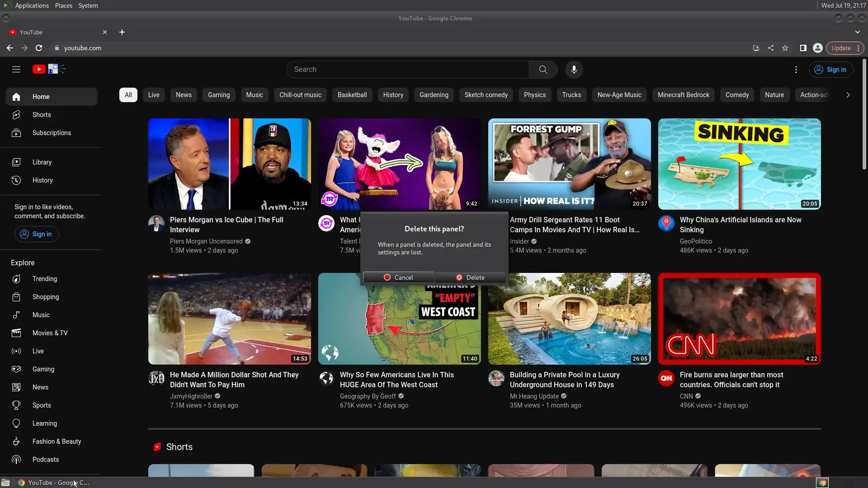Open Chrome Update menu dropdown

(845, 48)
